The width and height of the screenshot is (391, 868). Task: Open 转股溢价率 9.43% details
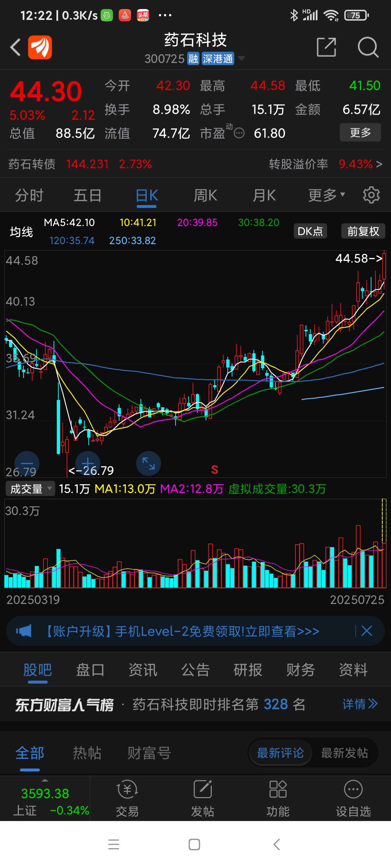tap(325, 164)
